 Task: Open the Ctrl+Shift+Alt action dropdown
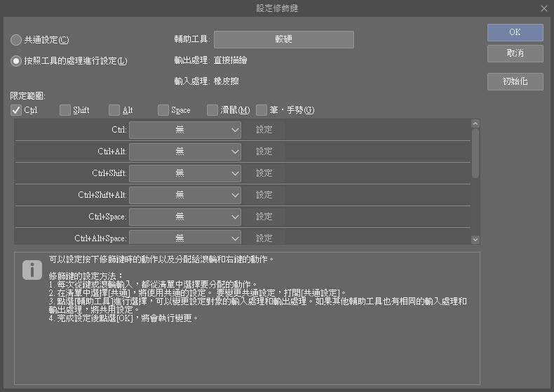click(x=185, y=195)
